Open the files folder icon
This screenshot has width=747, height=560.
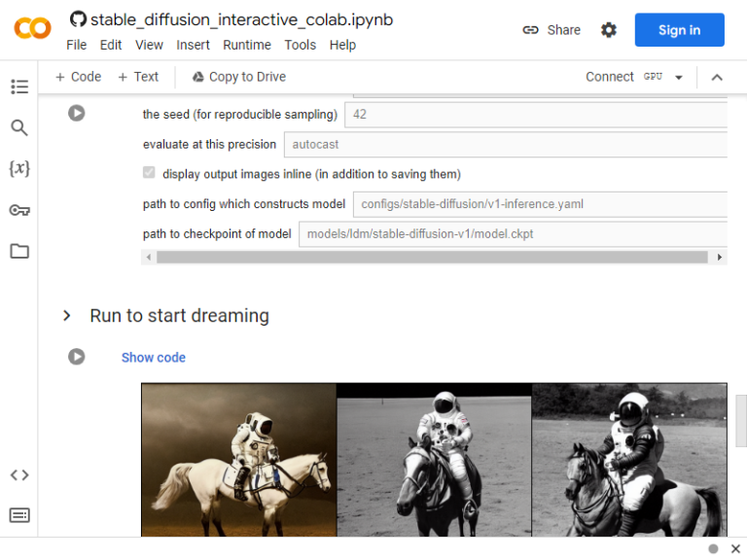click(x=19, y=251)
